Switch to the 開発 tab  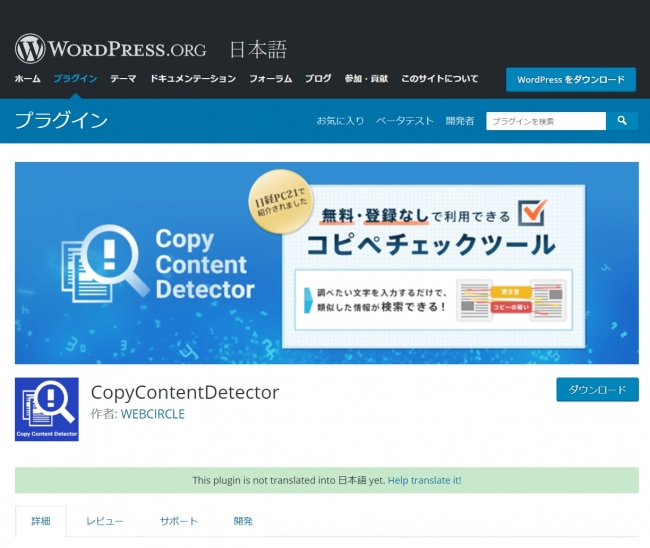tap(243, 521)
